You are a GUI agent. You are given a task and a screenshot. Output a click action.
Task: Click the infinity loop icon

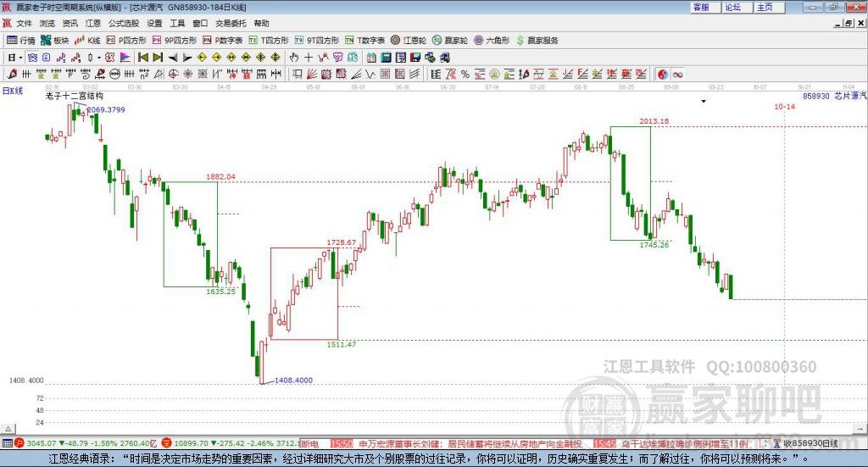click(x=677, y=74)
